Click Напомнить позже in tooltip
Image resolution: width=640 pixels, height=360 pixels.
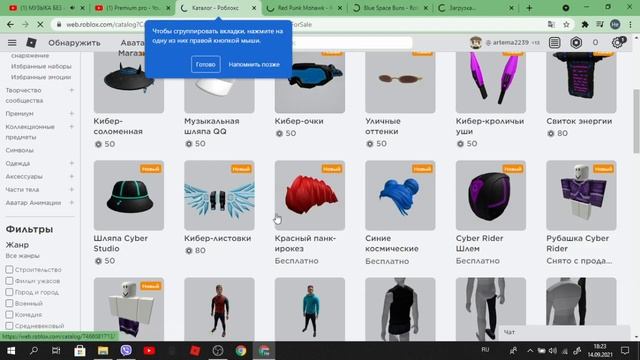point(254,64)
